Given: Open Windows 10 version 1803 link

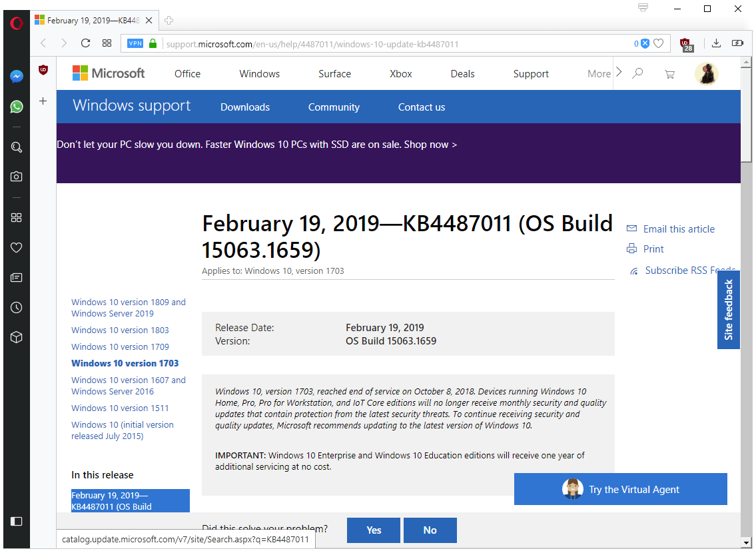Looking at the screenshot, I should tap(120, 330).
